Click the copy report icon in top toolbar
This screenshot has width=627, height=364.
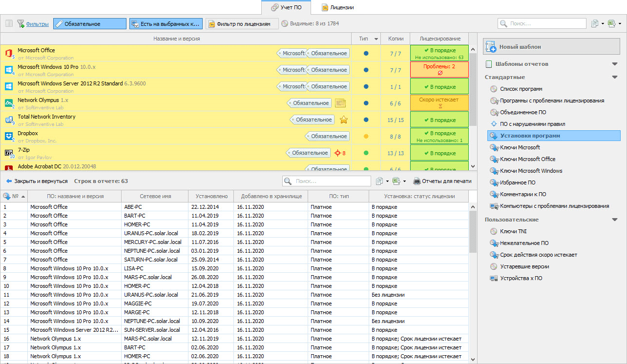594,23
